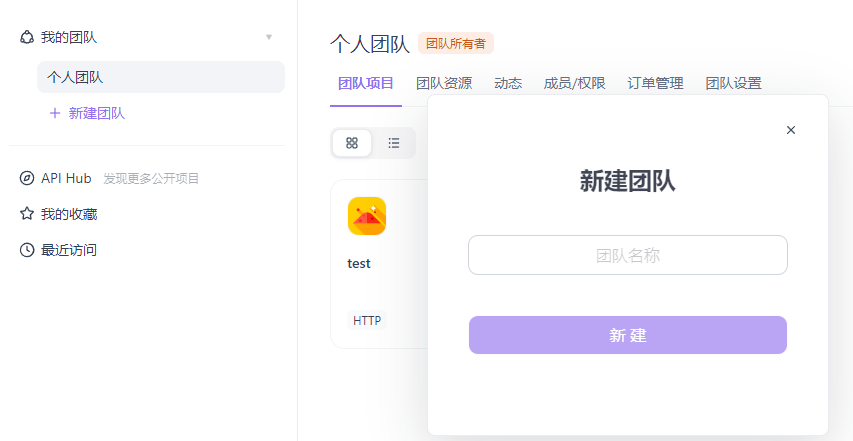Image resolution: width=853 pixels, height=441 pixels.
Task: Click the plus icon beside 新建团队
Action: pyautogui.click(x=54, y=113)
